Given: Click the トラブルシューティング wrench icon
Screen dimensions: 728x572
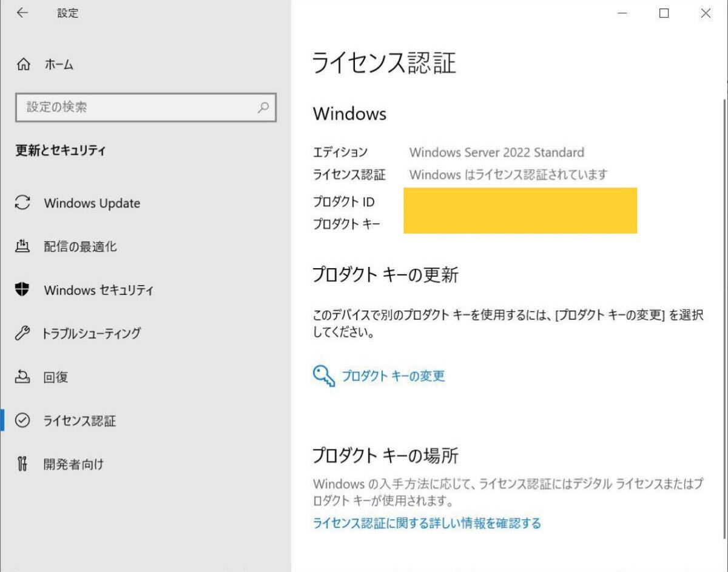Looking at the screenshot, I should pyautogui.click(x=22, y=333).
